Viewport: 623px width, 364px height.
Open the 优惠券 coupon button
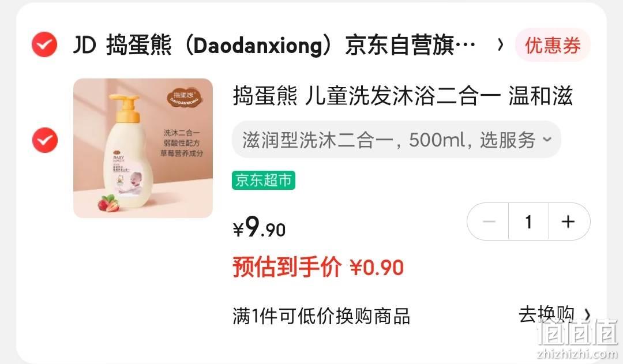pos(553,45)
